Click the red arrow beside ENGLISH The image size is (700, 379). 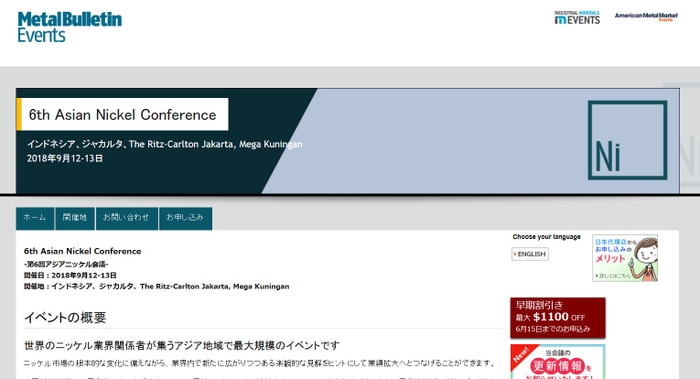(515, 254)
